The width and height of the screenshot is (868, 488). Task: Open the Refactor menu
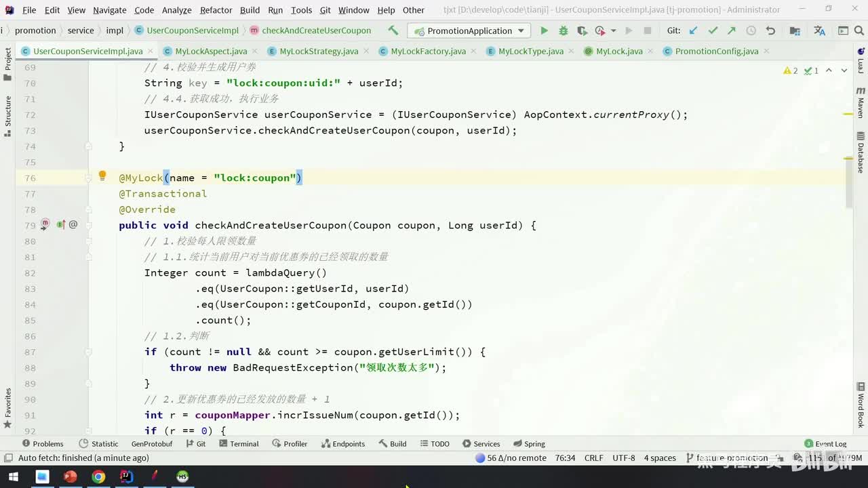(216, 10)
